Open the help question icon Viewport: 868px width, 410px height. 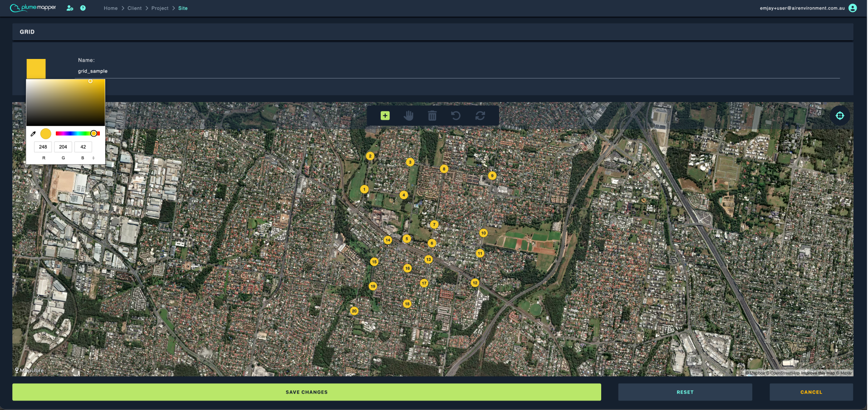tap(83, 8)
